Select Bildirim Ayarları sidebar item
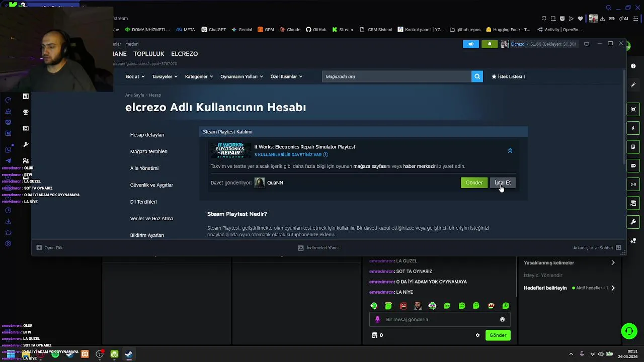Viewport: 644px width, 362px height. coord(147,235)
